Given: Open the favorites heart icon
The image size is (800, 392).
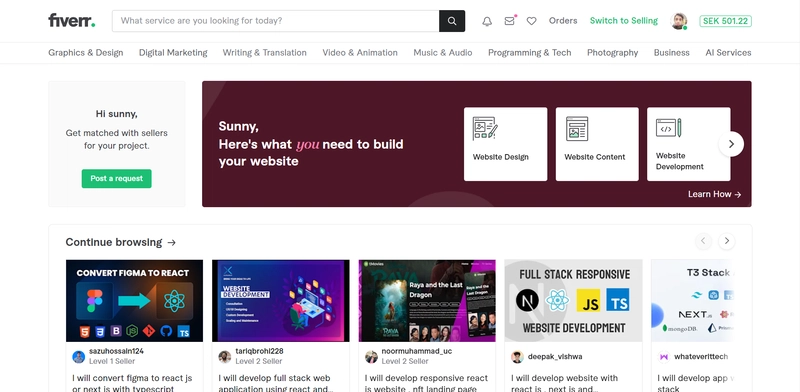Looking at the screenshot, I should click(x=532, y=21).
